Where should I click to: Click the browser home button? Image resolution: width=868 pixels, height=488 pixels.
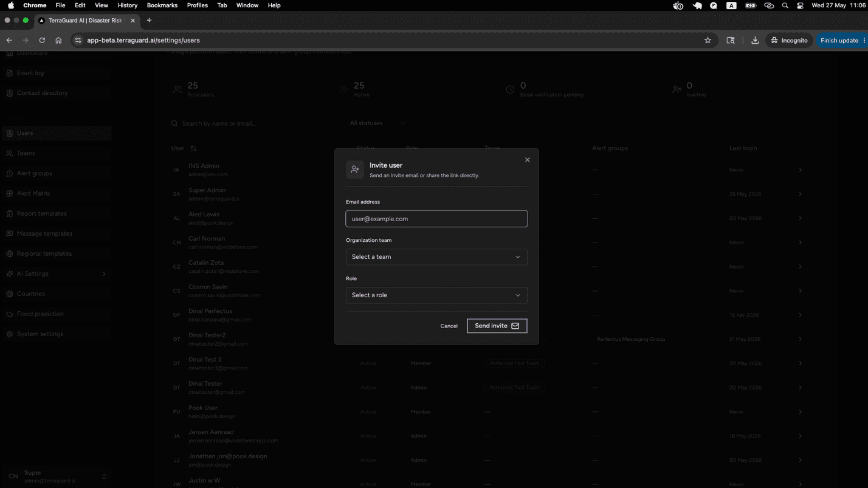(x=58, y=40)
